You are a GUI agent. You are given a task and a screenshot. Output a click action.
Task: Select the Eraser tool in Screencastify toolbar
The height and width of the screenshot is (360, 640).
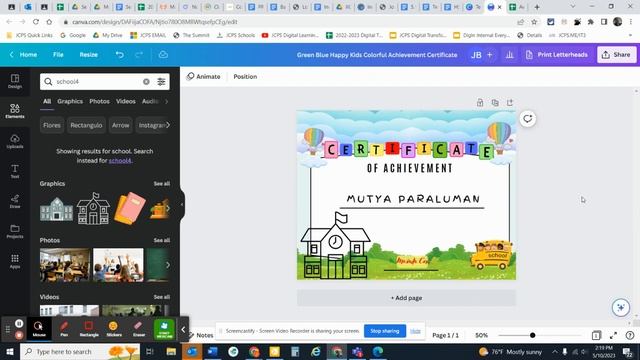[139, 329]
